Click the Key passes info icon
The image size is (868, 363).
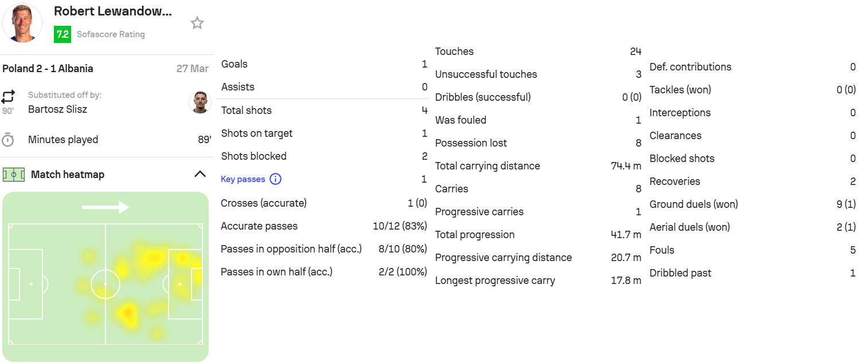pyautogui.click(x=275, y=179)
